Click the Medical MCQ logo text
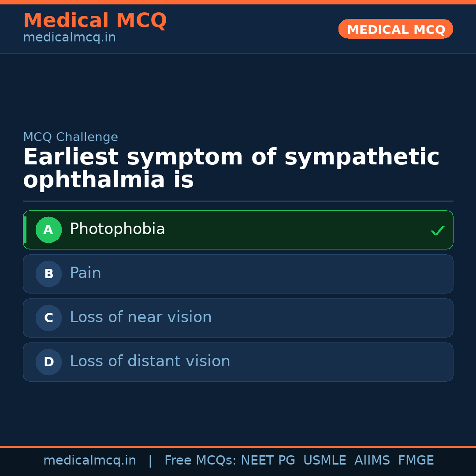The height and width of the screenshot is (476, 476). [x=95, y=20]
